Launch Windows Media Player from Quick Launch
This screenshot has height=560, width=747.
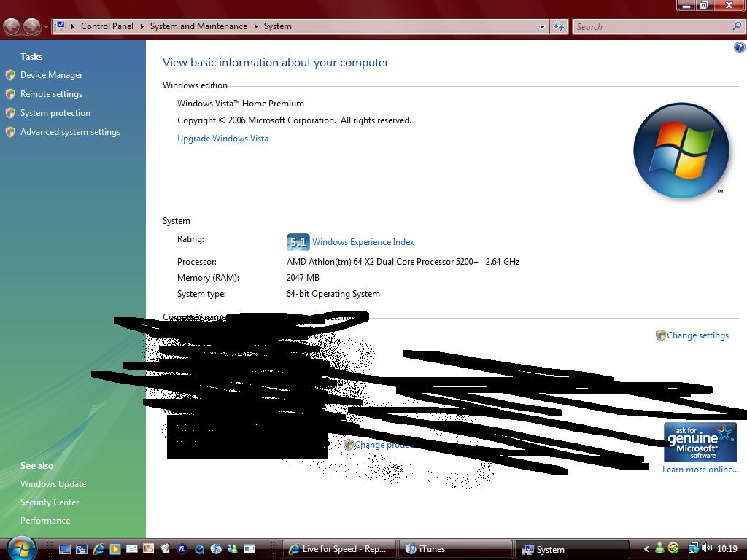pos(115,549)
